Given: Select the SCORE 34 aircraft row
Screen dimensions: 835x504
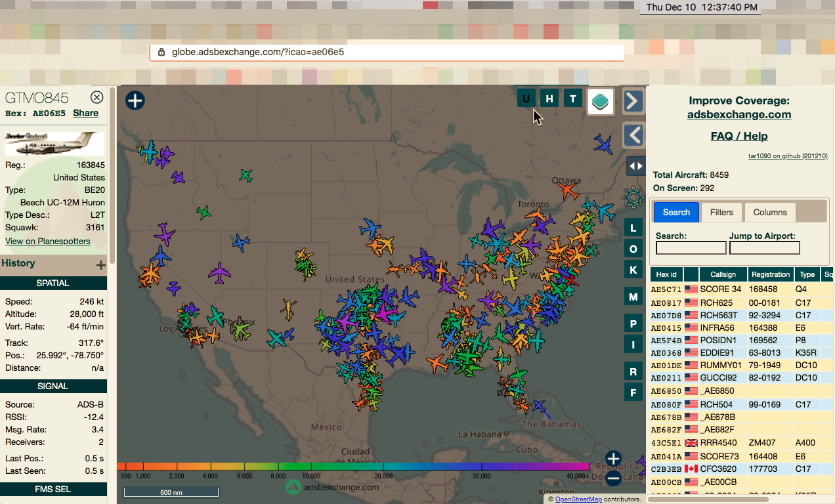Looking at the screenshot, I should 742,289.
